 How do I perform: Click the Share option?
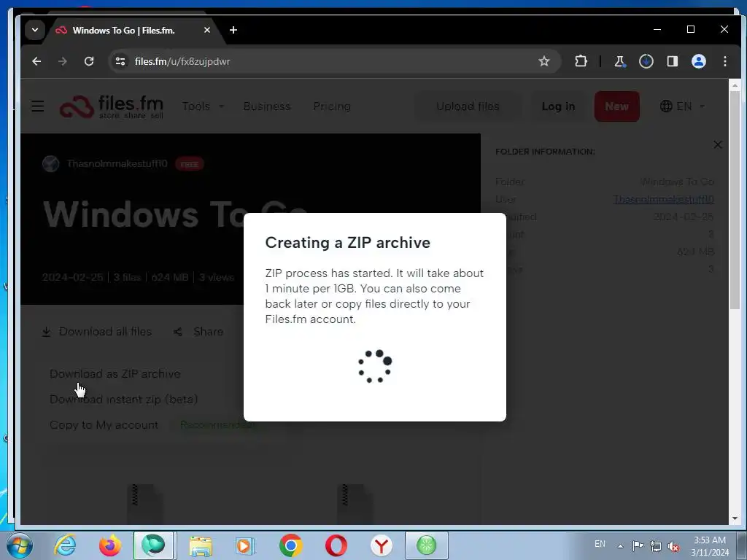click(x=198, y=332)
